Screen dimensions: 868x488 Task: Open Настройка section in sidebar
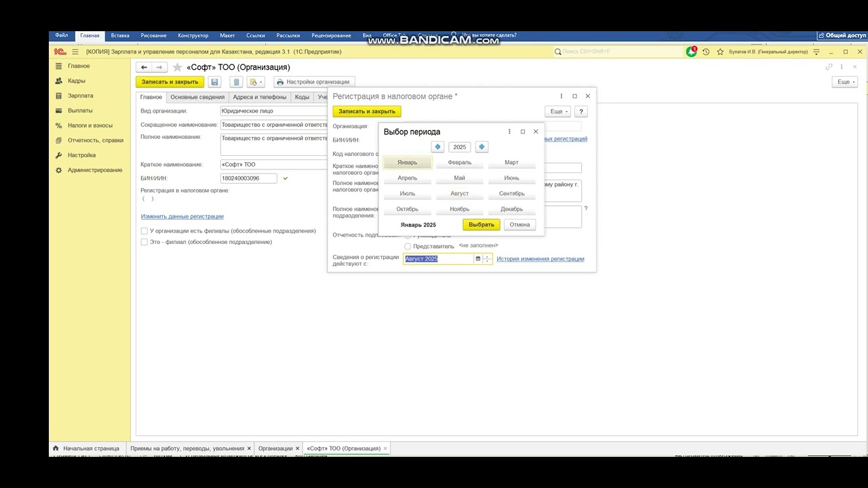81,155
